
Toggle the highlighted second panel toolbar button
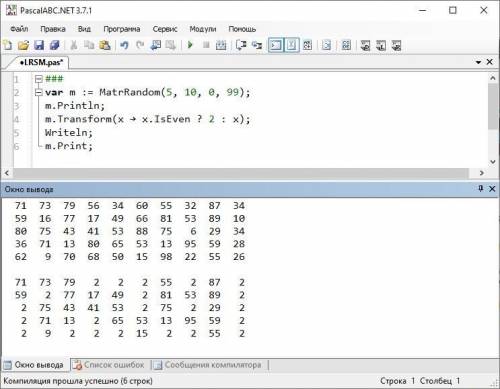(292, 45)
